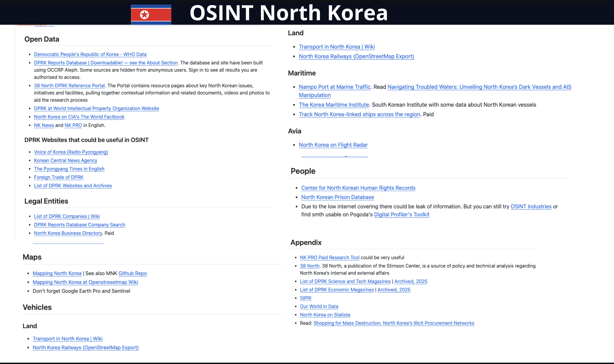The height and width of the screenshot is (364, 614).
Task: Open the MNK Github Repo link
Action: click(133, 273)
